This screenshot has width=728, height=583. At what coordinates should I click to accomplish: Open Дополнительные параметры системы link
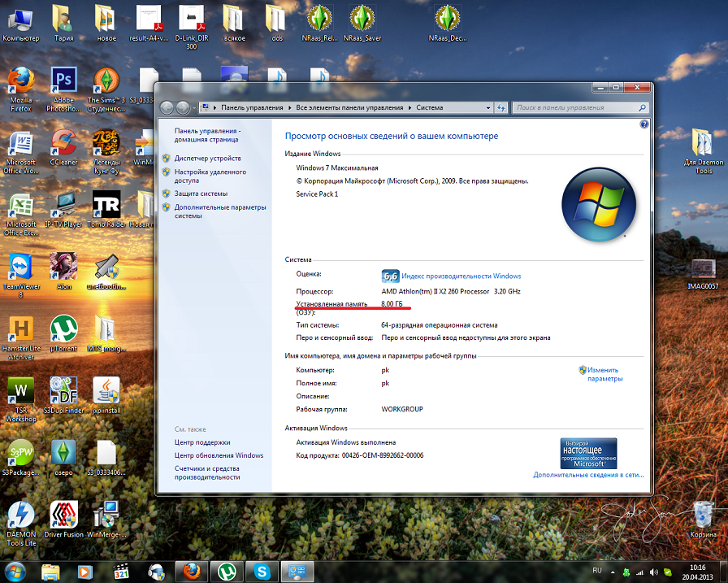220,211
